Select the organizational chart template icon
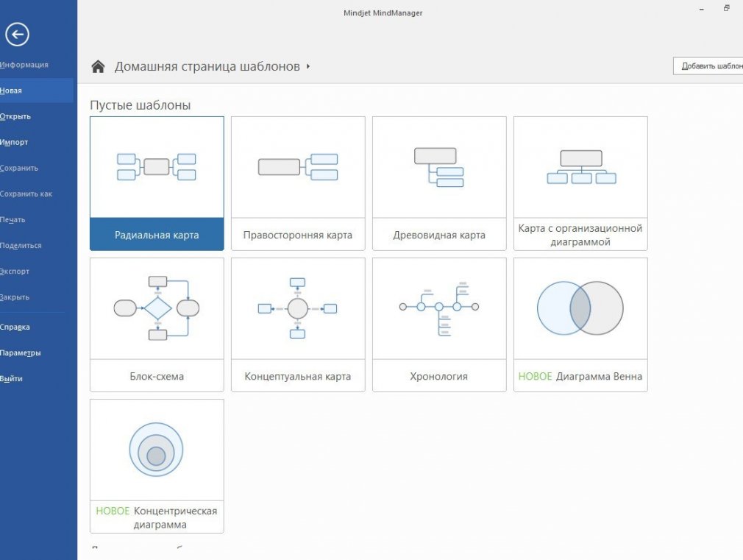Viewport: 743px width, 560px height. (x=581, y=167)
